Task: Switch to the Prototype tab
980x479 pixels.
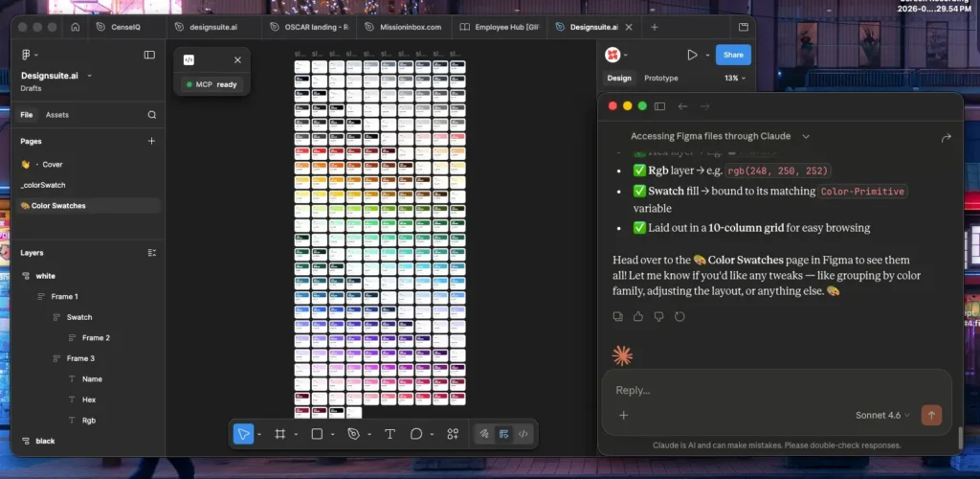Action: click(x=660, y=78)
